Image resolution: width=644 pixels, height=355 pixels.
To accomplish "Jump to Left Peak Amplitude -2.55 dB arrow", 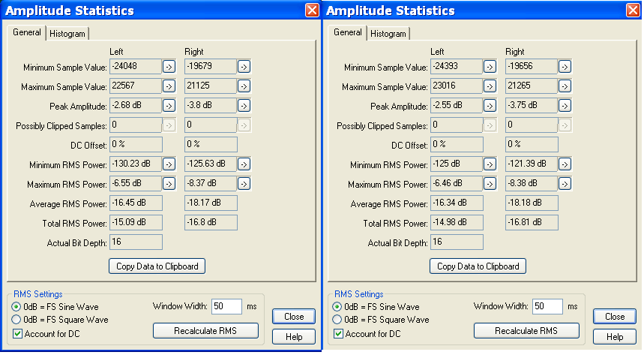I will pyautogui.click(x=490, y=106).
